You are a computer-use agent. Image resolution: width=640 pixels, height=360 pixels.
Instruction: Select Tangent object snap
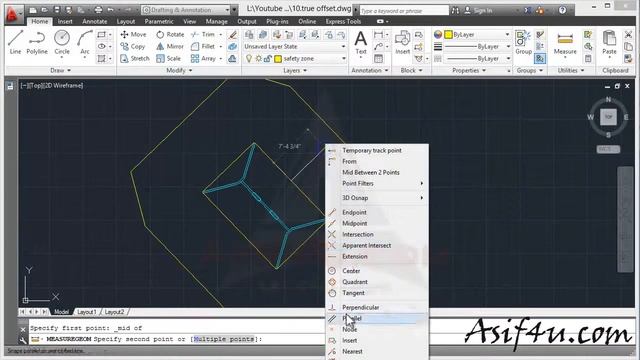(377, 293)
